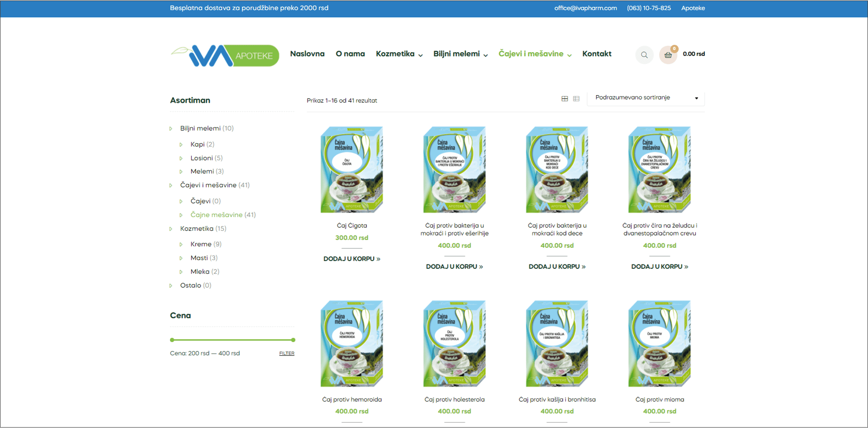Open the shopping cart basket icon
868x429 pixels.
(668, 55)
